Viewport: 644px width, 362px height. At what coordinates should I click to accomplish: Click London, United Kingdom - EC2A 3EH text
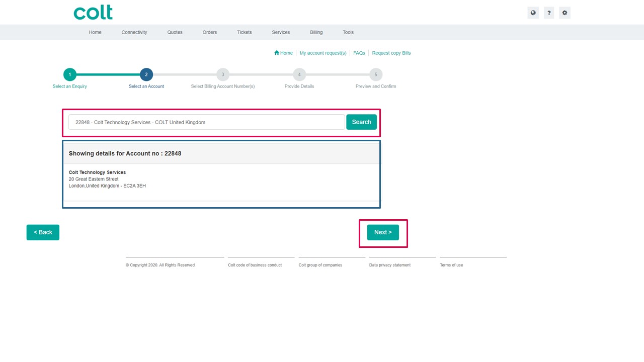pos(107,186)
